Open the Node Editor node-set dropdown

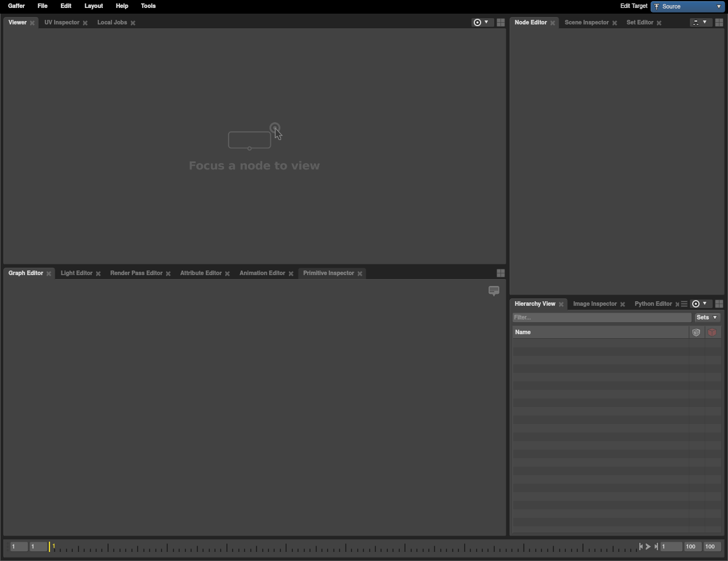pos(701,22)
